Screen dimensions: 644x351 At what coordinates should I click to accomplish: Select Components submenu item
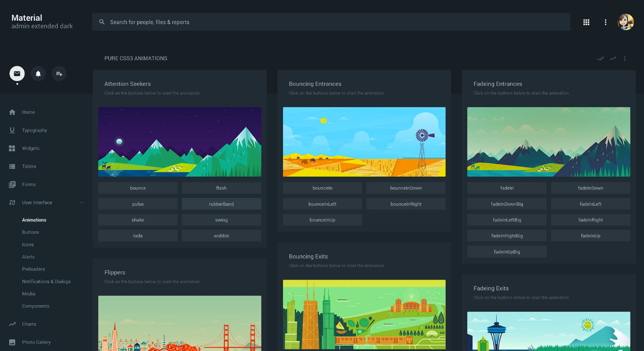(36, 306)
